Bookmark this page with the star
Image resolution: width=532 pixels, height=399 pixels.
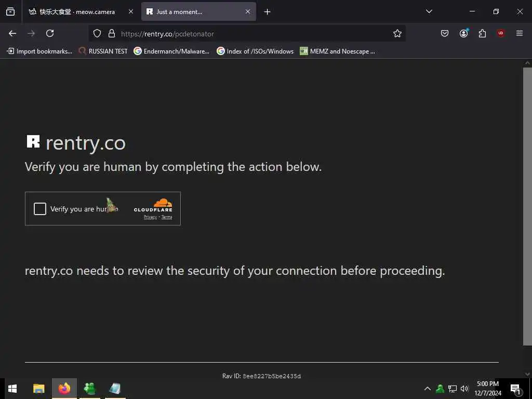pyautogui.click(x=397, y=33)
